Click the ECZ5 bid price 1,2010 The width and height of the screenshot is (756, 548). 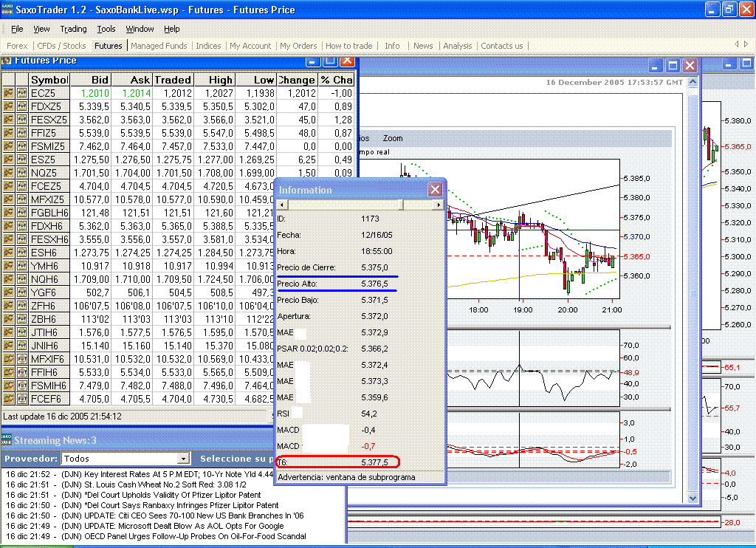[x=95, y=93]
